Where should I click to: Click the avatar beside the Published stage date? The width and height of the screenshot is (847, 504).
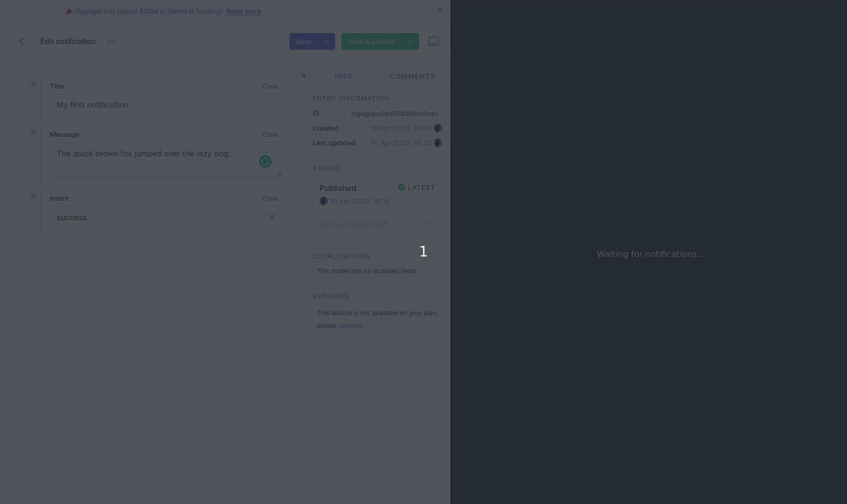pyautogui.click(x=324, y=201)
